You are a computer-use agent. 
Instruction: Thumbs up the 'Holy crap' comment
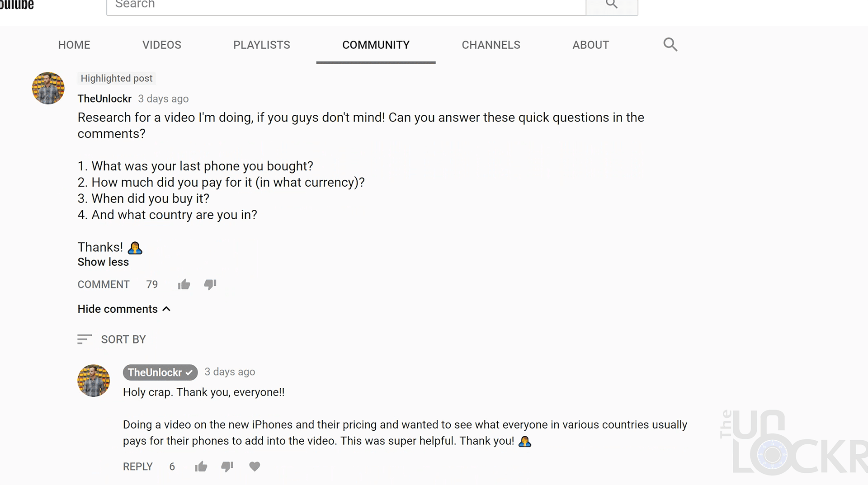coord(201,466)
